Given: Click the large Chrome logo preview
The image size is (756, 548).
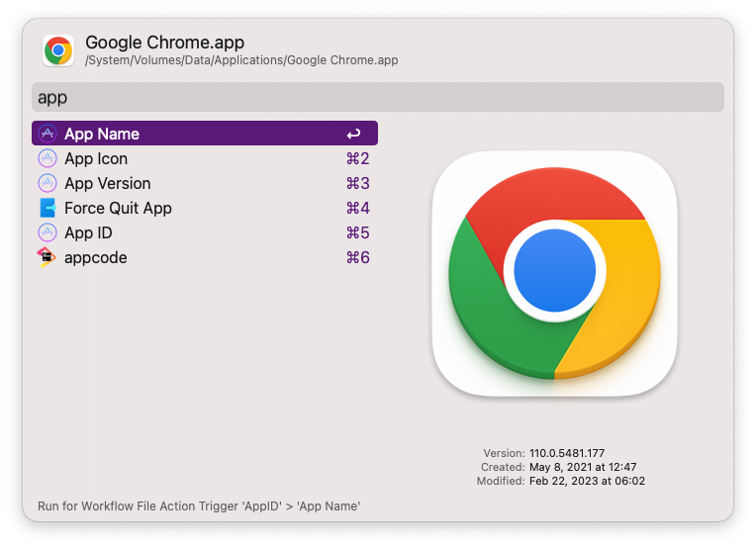Looking at the screenshot, I should pos(554,273).
